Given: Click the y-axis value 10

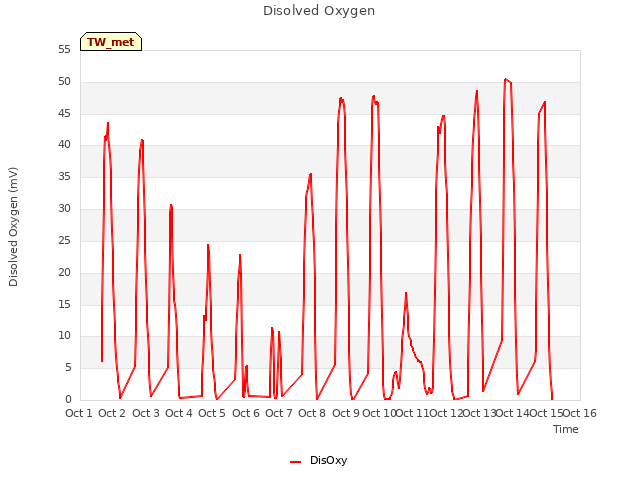Looking at the screenshot, I should click(64, 336).
